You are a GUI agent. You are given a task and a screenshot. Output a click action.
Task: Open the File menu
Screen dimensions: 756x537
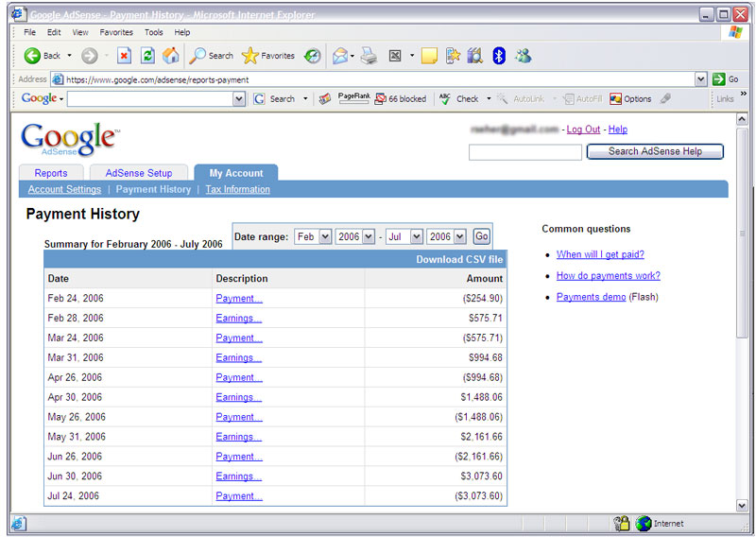point(30,32)
